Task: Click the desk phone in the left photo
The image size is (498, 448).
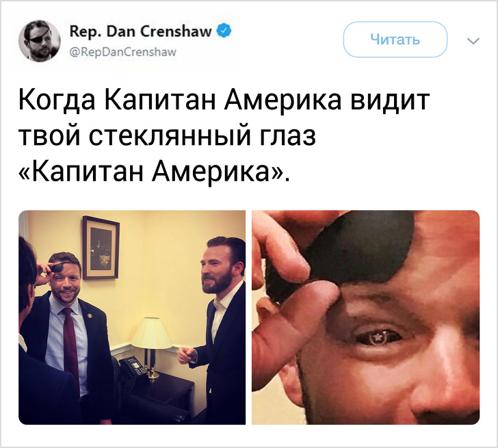Action: coord(131,367)
